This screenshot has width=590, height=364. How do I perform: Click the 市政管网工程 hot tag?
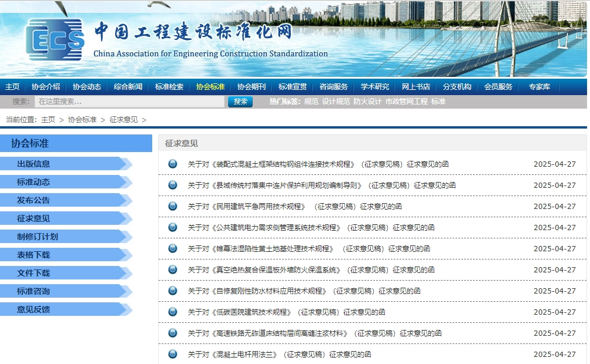pyautogui.click(x=406, y=102)
